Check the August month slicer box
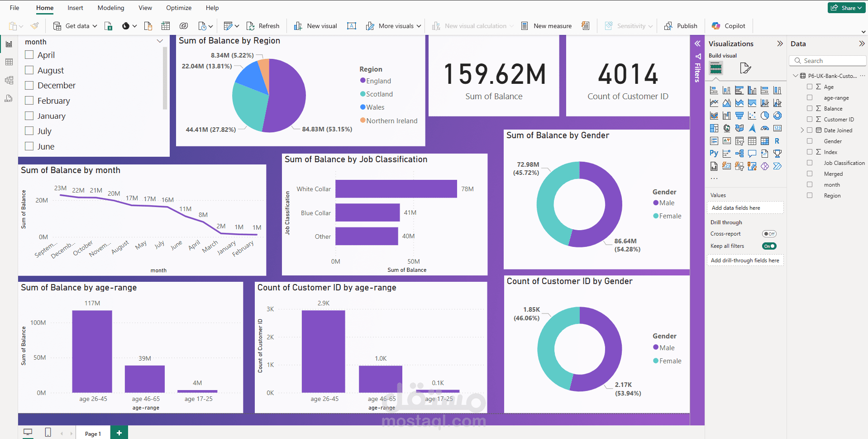This screenshot has height=439, width=868. point(29,70)
